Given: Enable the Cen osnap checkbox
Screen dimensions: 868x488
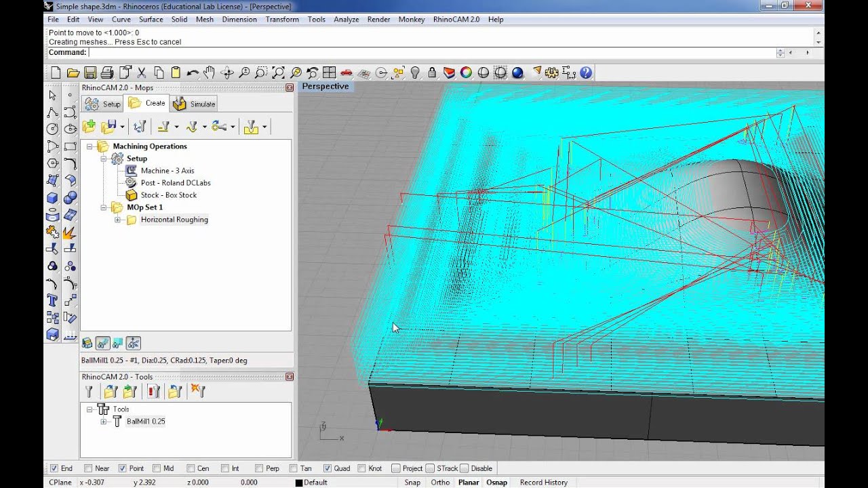Looking at the screenshot, I should pyautogui.click(x=191, y=468).
